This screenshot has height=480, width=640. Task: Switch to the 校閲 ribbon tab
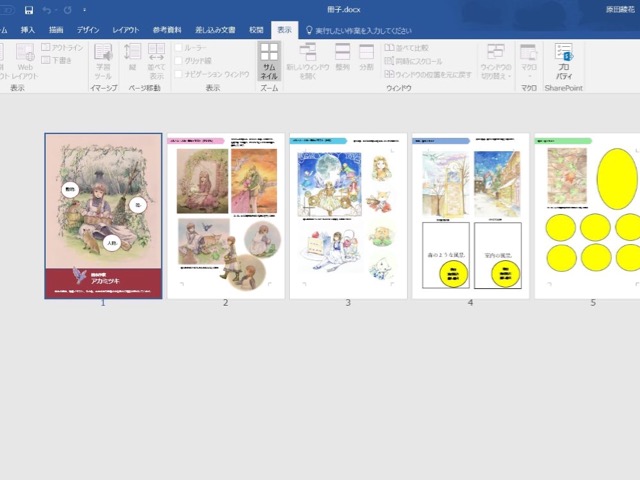[x=256, y=30]
